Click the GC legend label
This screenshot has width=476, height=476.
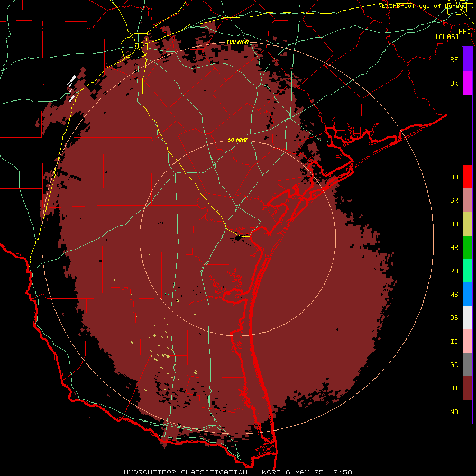pyautogui.click(x=454, y=365)
